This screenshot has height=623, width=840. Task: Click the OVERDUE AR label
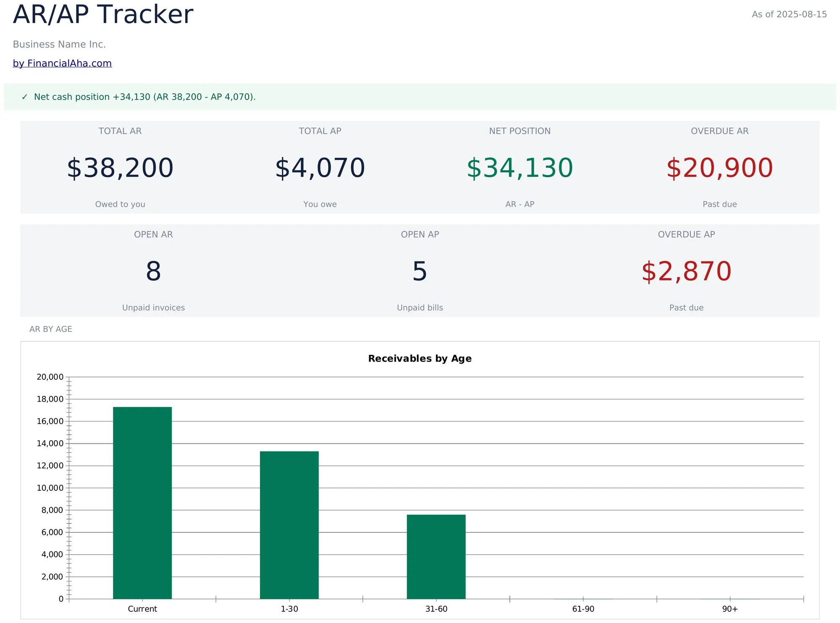pos(720,131)
